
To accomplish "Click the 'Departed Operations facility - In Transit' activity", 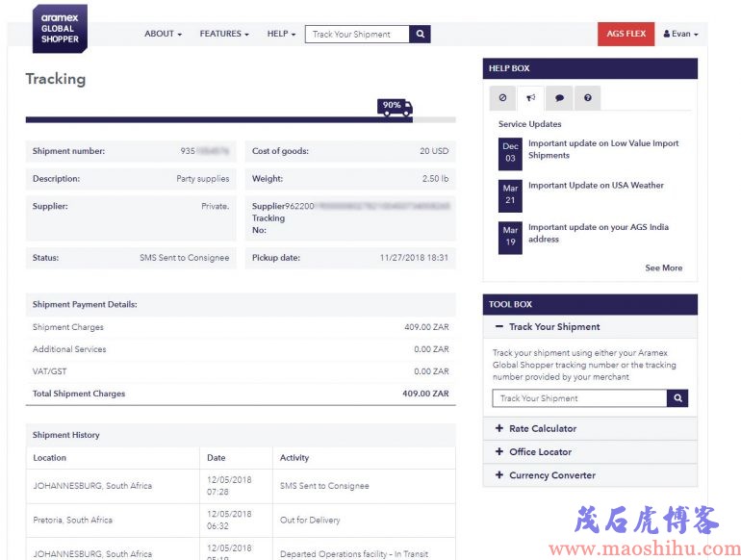I will (354, 554).
